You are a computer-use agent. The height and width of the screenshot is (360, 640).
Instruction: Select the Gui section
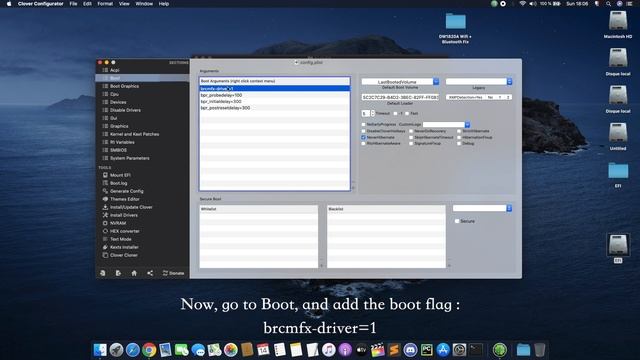(113, 118)
